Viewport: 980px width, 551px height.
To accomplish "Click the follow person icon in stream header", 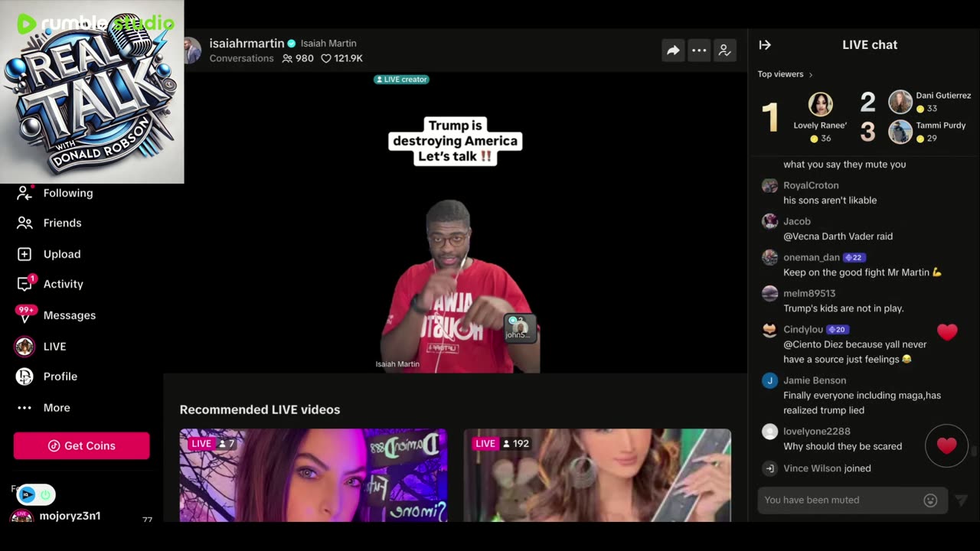I will (724, 51).
